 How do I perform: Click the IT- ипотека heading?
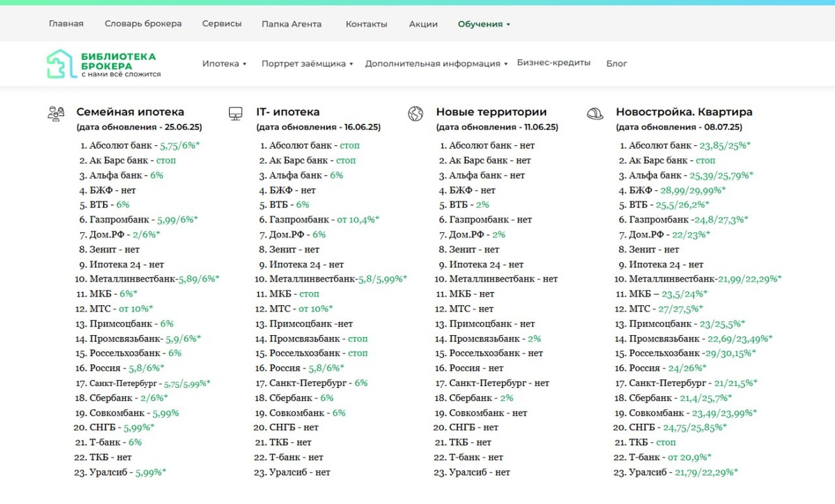(x=288, y=112)
